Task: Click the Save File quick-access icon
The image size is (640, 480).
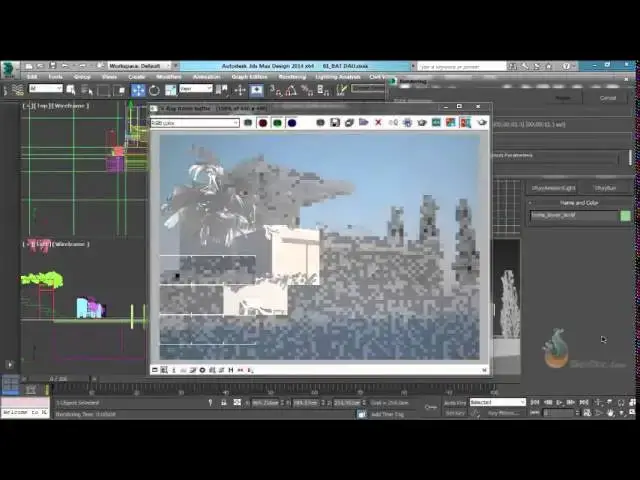Action: (x=52, y=65)
